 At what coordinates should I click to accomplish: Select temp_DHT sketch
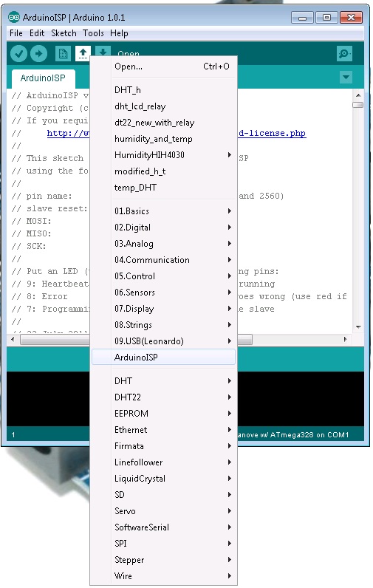(x=163, y=188)
